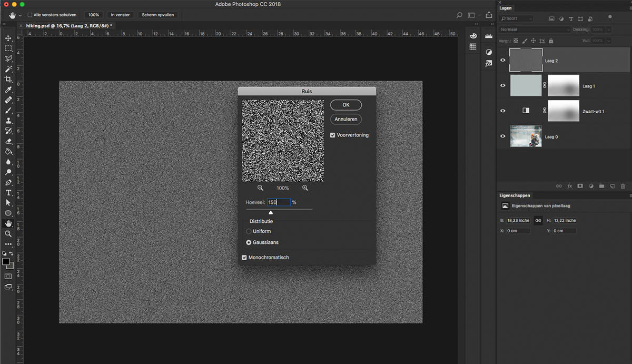Pick the Zoom tool in the toolbar

coord(8,234)
